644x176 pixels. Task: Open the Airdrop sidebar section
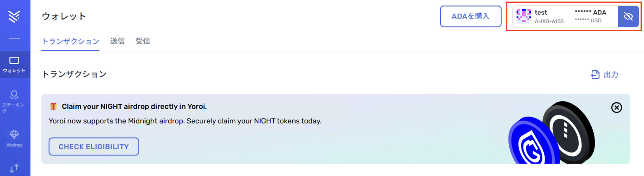coord(14,138)
